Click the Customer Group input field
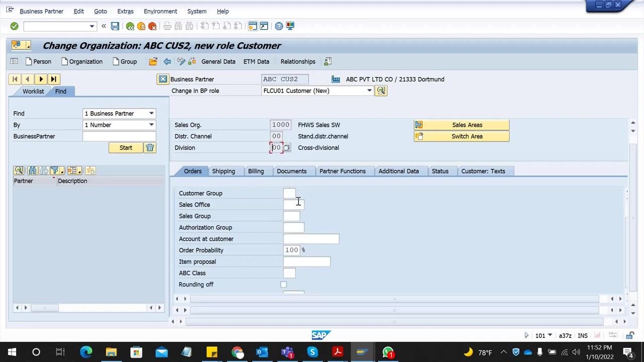 (289, 193)
